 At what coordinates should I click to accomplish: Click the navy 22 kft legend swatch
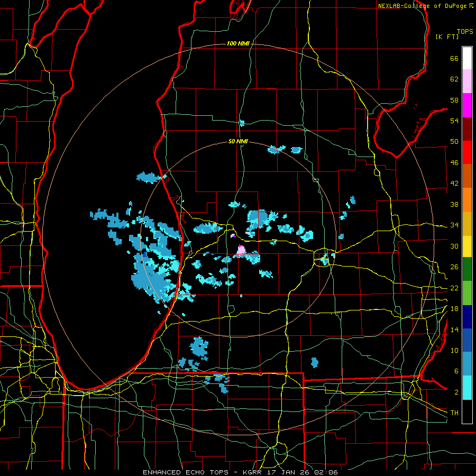coord(467,317)
